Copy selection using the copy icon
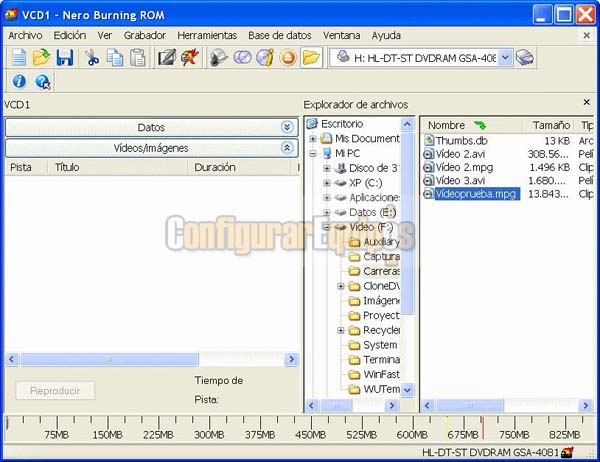600x462 pixels. point(115,58)
